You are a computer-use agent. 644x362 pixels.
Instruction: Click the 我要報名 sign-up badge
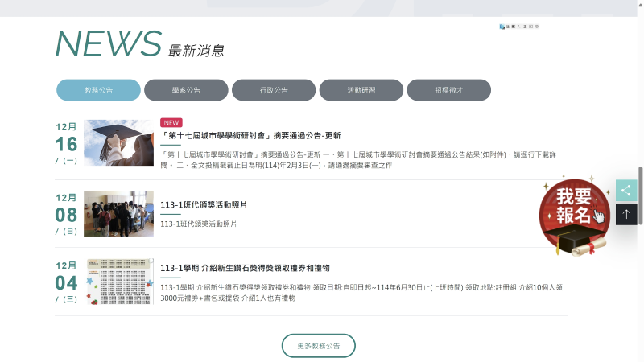pyautogui.click(x=575, y=216)
